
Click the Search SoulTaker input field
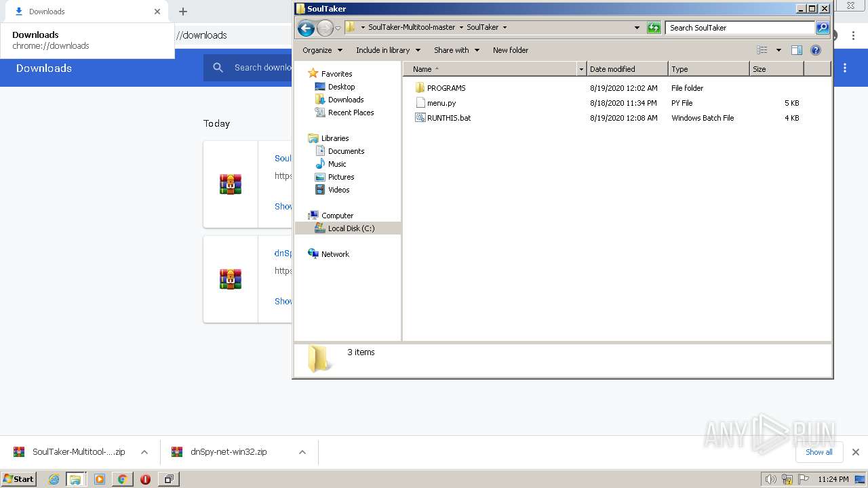[741, 28]
